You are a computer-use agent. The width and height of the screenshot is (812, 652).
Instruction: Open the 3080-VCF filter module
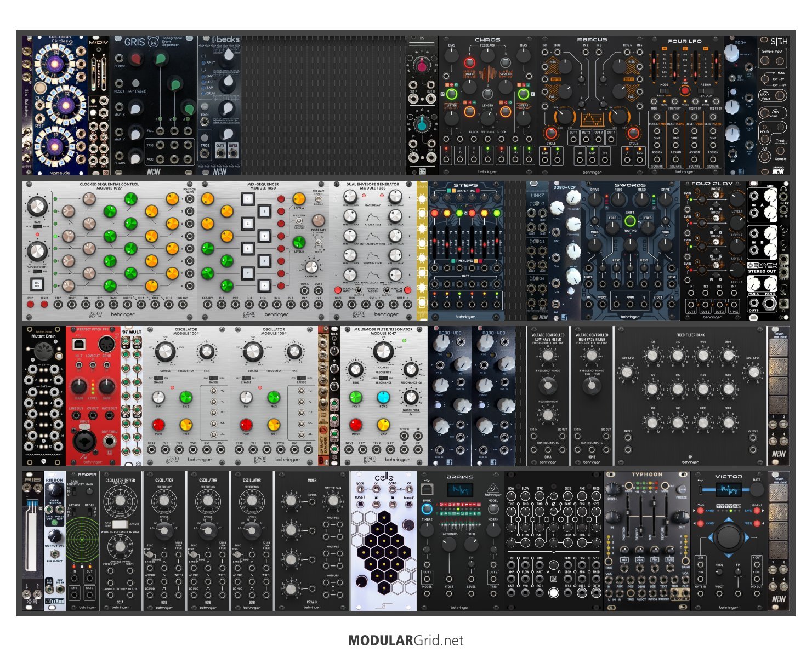click(565, 250)
